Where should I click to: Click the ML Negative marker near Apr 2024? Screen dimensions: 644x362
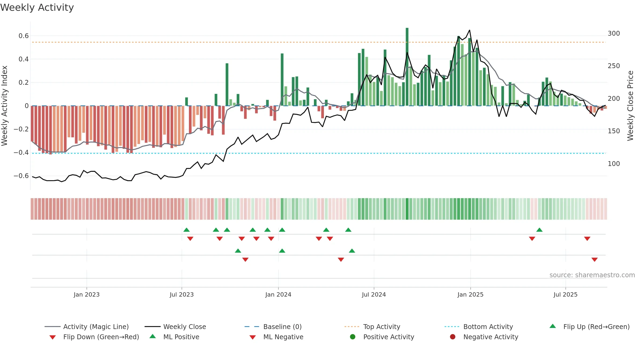pyautogui.click(x=341, y=260)
